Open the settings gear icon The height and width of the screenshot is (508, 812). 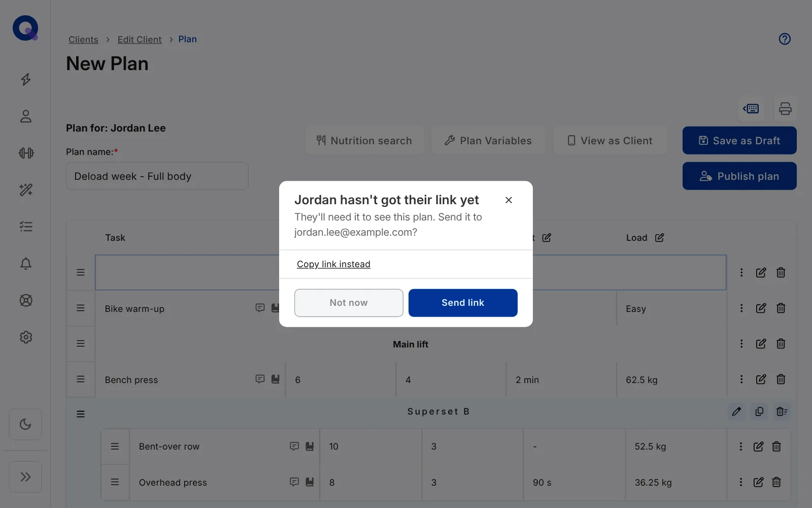(x=26, y=337)
